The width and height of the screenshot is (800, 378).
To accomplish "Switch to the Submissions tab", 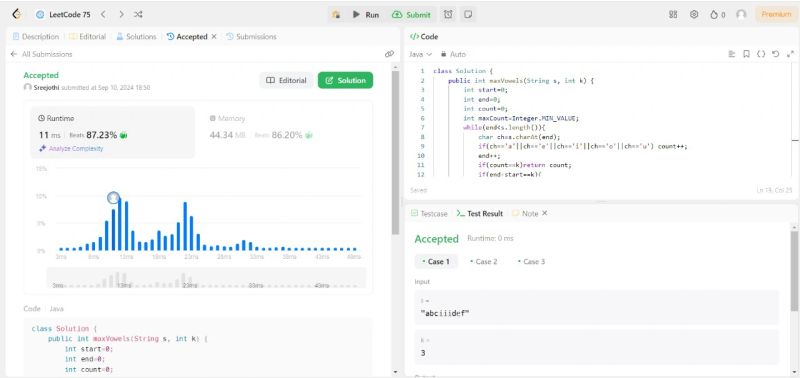I will coord(252,37).
